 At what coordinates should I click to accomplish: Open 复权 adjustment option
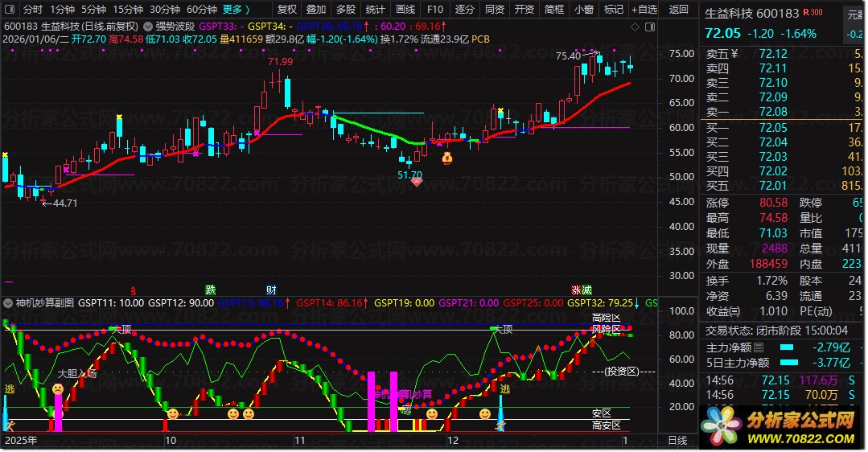click(x=287, y=10)
